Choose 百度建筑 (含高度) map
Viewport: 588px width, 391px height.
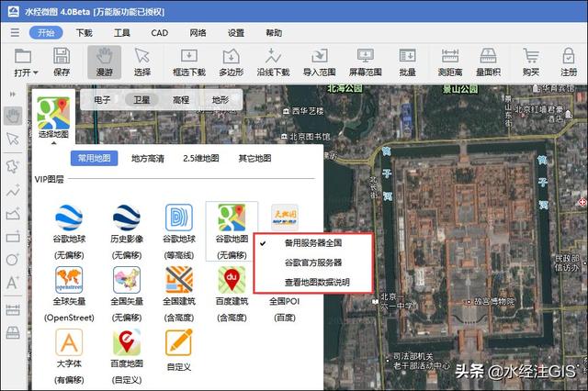232,295
